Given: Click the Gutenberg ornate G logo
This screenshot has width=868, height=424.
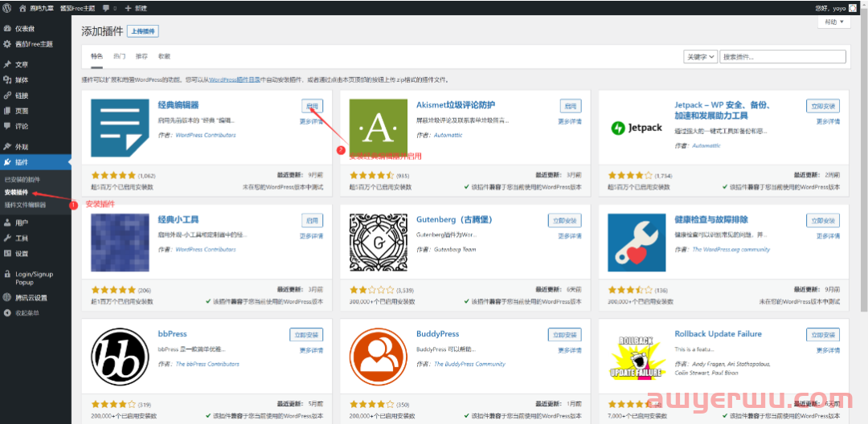Looking at the screenshot, I should click(379, 243).
